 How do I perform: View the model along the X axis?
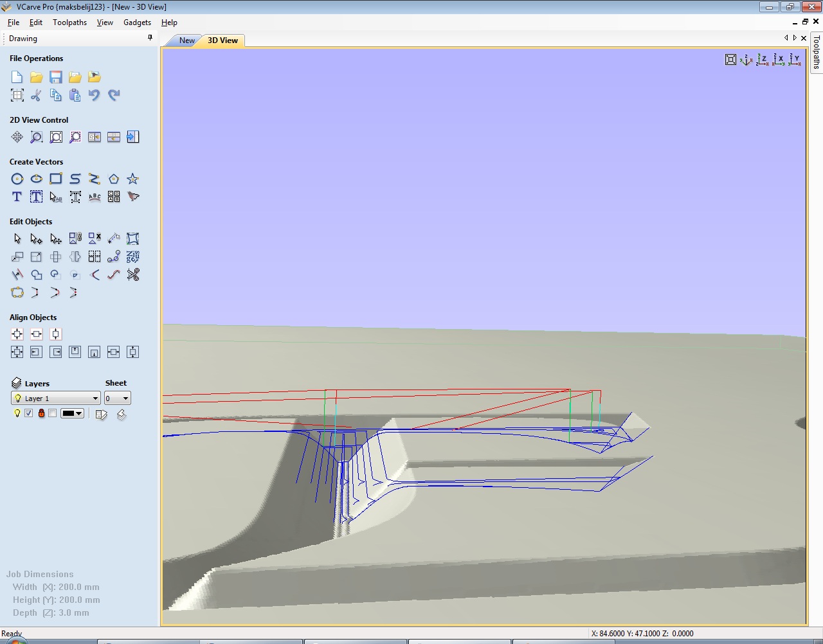click(x=779, y=60)
